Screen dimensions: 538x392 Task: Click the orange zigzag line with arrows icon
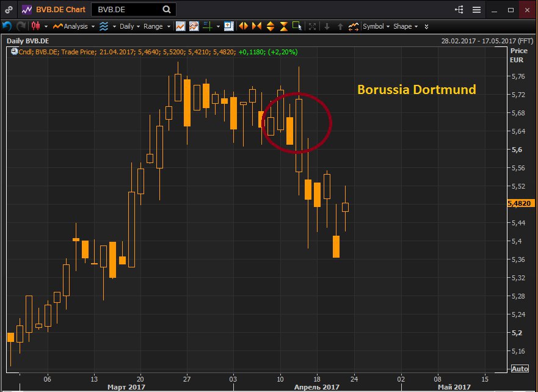(x=354, y=26)
